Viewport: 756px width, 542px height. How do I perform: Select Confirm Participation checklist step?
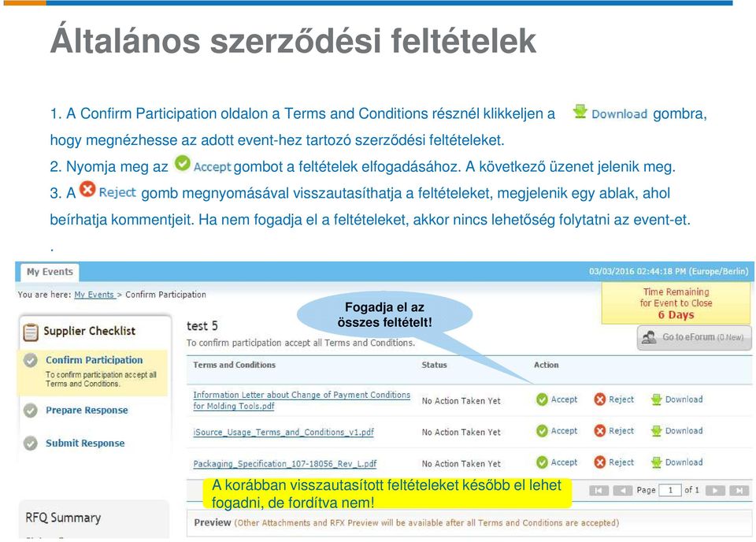pos(94,360)
